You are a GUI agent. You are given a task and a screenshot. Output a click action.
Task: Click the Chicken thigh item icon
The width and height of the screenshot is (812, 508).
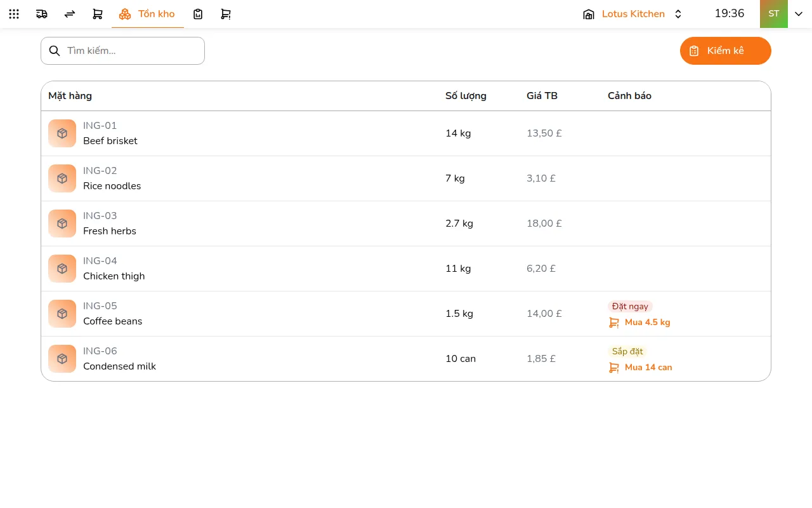click(62, 269)
